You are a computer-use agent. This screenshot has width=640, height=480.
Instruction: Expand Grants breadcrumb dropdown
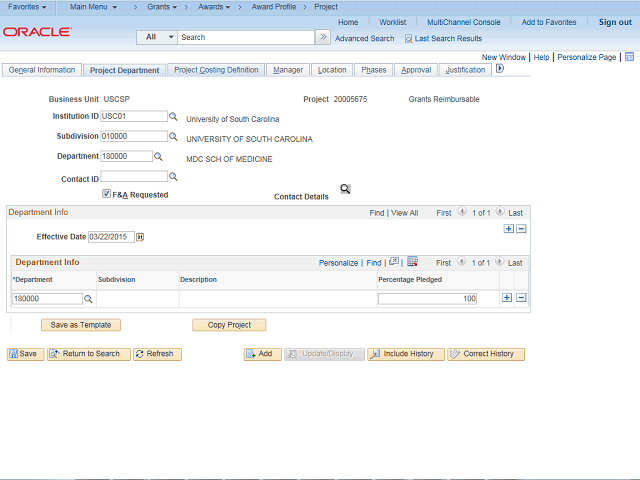[162, 7]
